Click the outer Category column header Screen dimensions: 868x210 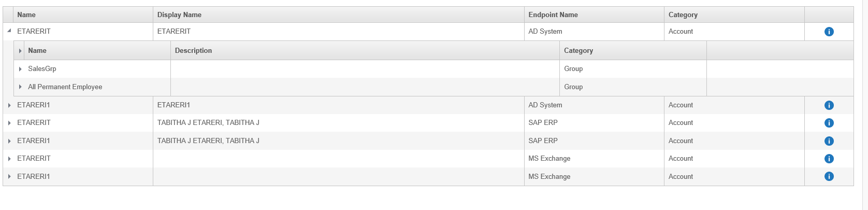pos(683,15)
